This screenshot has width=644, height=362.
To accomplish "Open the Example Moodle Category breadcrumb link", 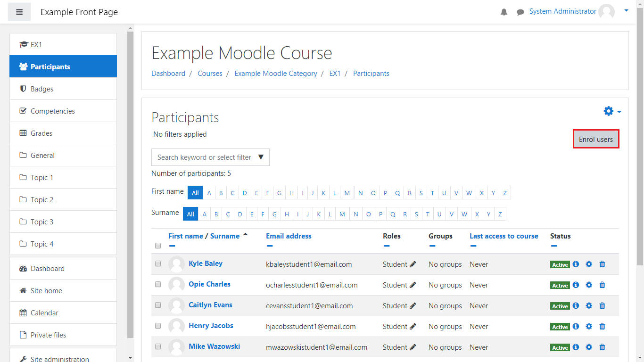I will (x=276, y=74).
